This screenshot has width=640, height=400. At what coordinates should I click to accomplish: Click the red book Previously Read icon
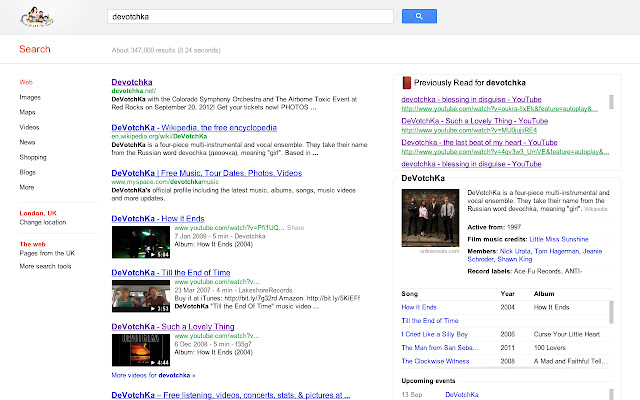tap(405, 83)
